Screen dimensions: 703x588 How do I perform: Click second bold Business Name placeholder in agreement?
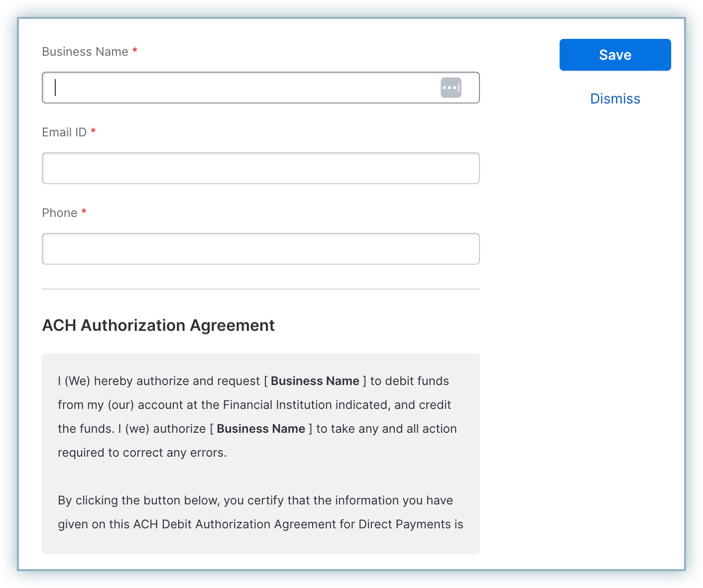pos(261,429)
